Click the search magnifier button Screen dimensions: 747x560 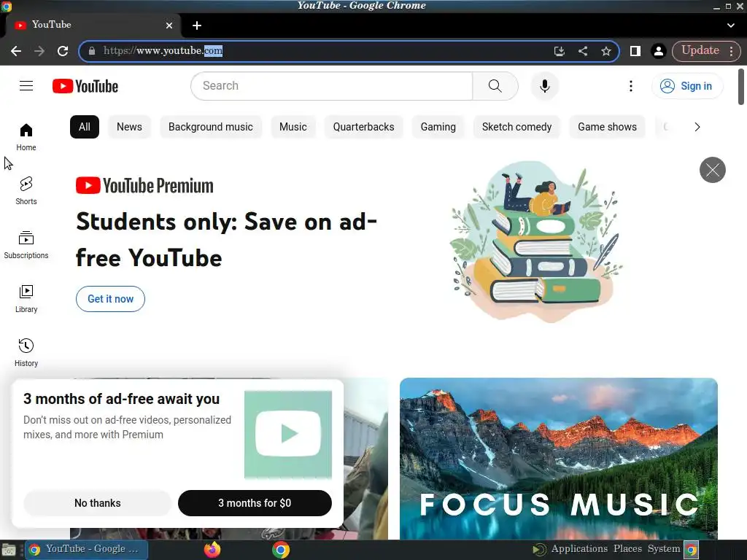tap(495, 86)
